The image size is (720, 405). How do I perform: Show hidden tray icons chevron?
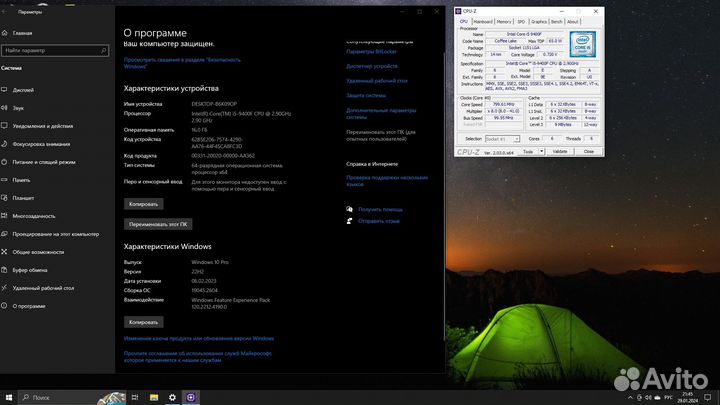pos(630,398)
